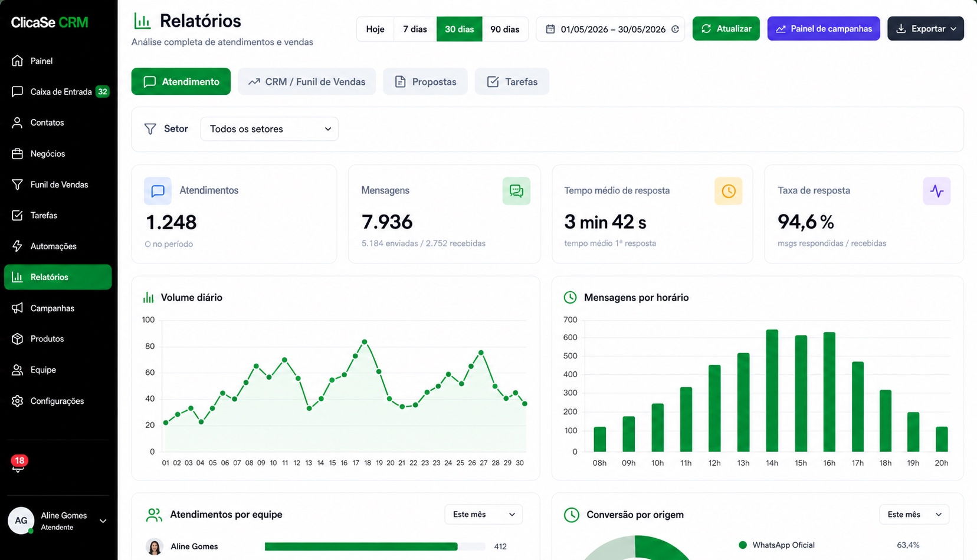This screenshot has width=977, height=560.
Task: Click the Atendimentos chat bubble card icon
Action: (x=158, y=190)
